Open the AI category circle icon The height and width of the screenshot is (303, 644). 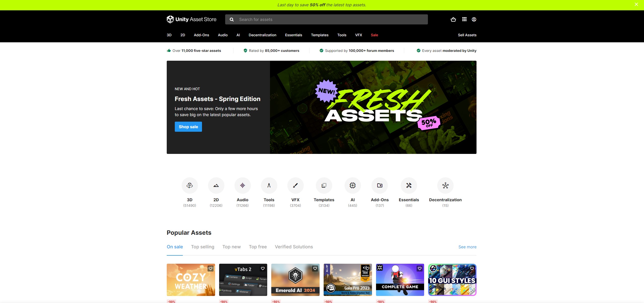[x=353, y=185]
